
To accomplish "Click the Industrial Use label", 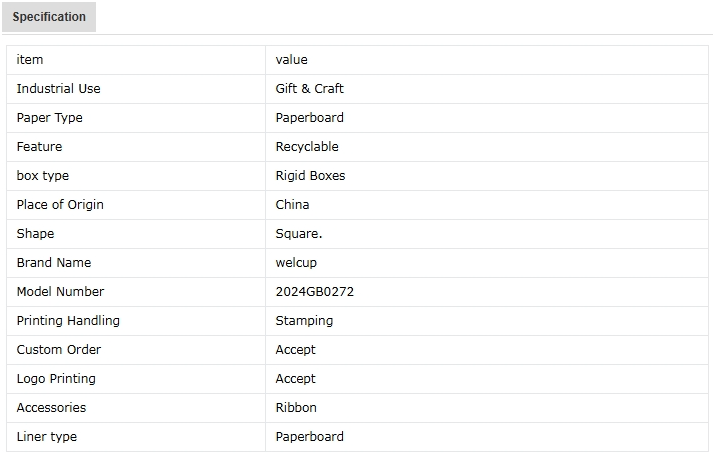I will 59,89.
